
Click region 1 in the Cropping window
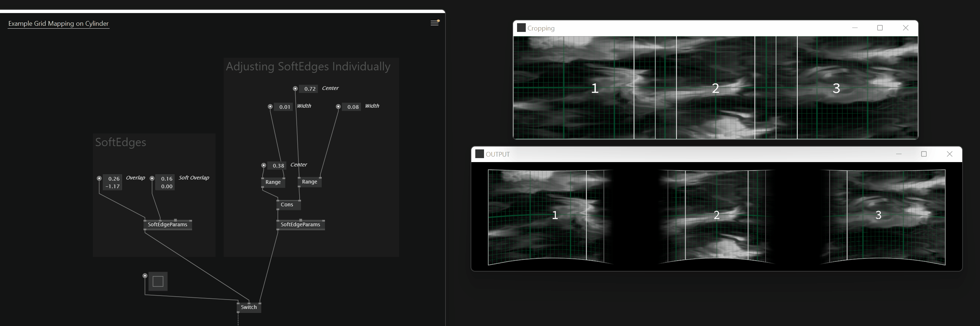point(595,88)
